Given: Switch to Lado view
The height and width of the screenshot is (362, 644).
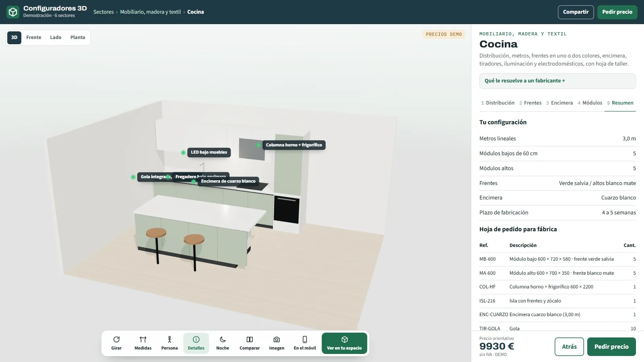Looking at the screenshot, I should click(x=56, y=37).
